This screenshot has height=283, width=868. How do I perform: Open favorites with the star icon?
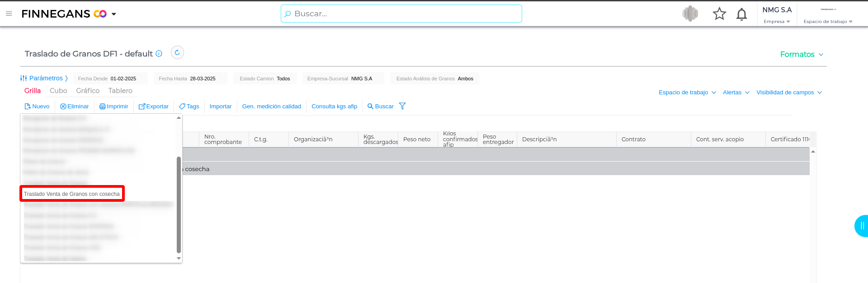click(x=719, y=14)
